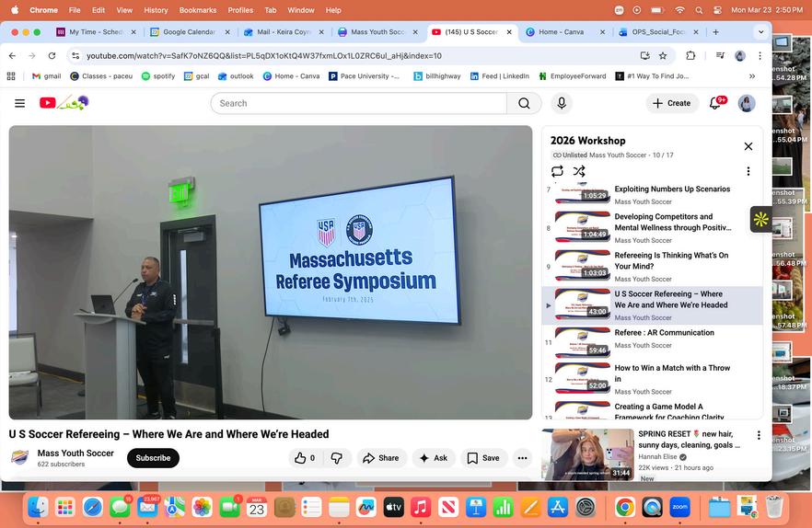Open Spotlight search in menu bar
This screenshot has height=528, width=812.
coord(699,10)
